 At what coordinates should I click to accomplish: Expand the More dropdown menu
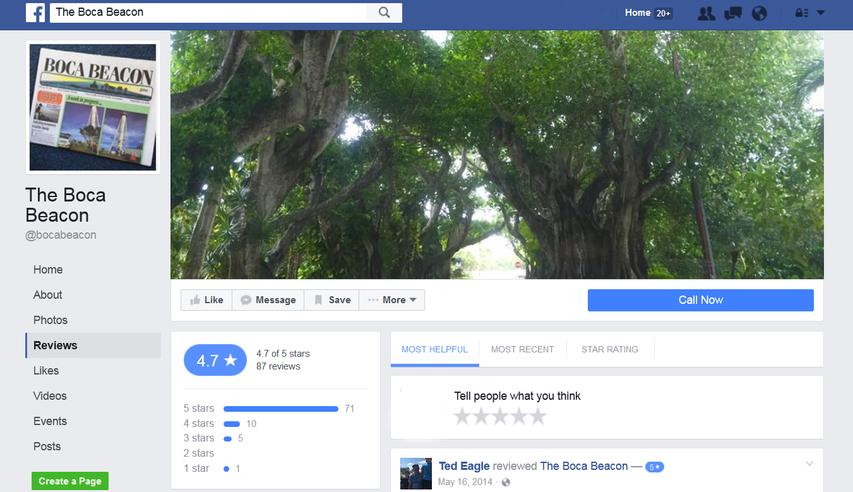tap(392, 300)
